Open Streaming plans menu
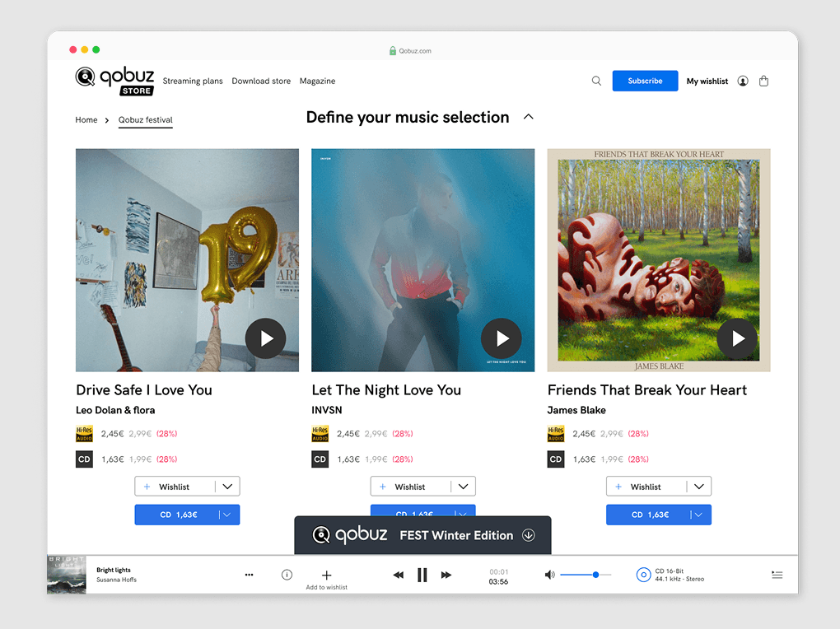This screenshot has height=629, width=840. tap(193, 81)
